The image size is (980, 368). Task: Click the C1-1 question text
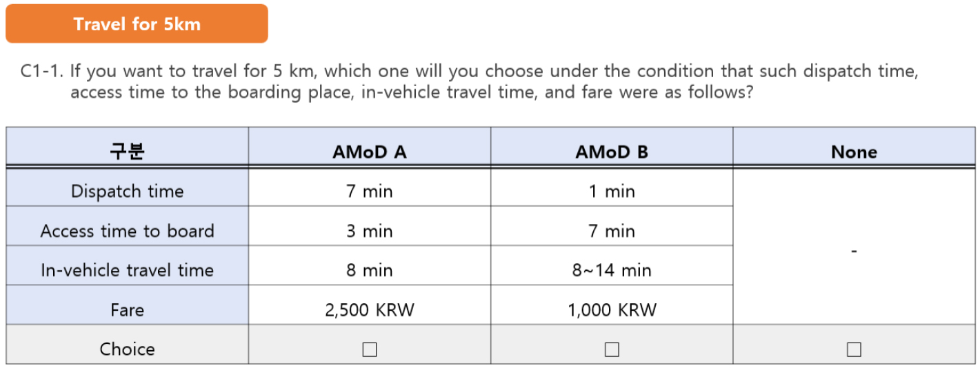(x=469, y=81)
